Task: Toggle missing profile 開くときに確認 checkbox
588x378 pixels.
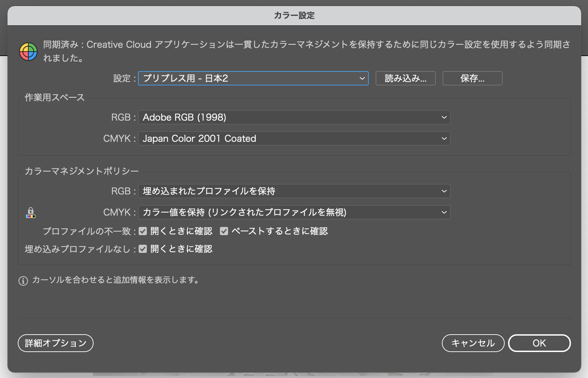Action: (143, 249)
